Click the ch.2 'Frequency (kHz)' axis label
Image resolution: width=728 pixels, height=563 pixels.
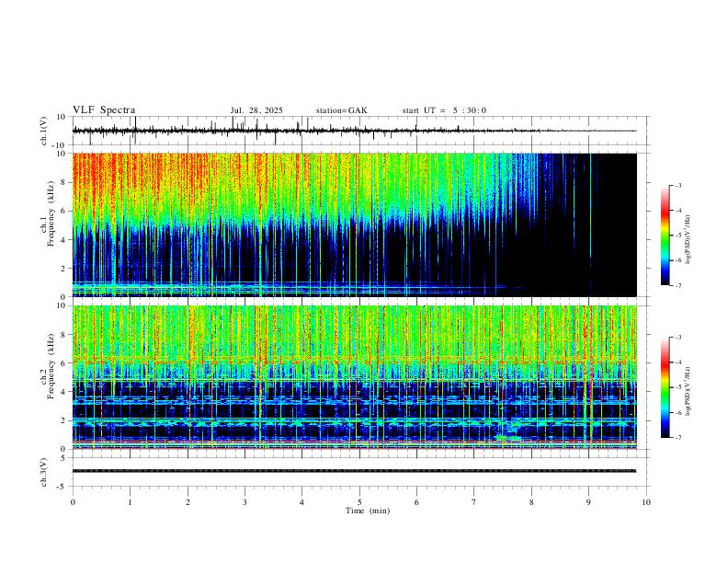[51, 367]
